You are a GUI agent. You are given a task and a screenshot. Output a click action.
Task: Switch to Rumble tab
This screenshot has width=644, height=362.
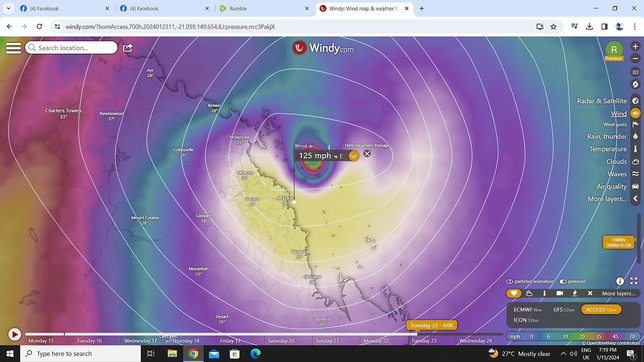coord(264,9)
